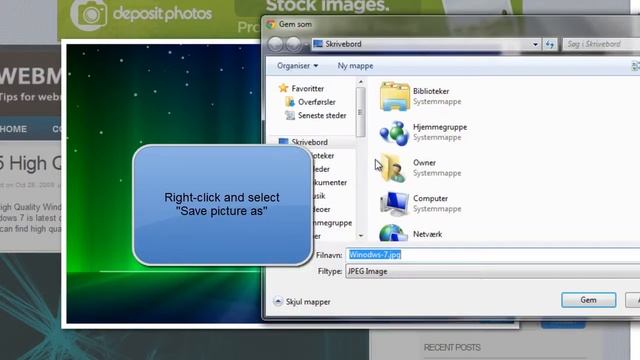Click the HOME tab on the webpage
The image size is (640, 360).
coord(13,129)
